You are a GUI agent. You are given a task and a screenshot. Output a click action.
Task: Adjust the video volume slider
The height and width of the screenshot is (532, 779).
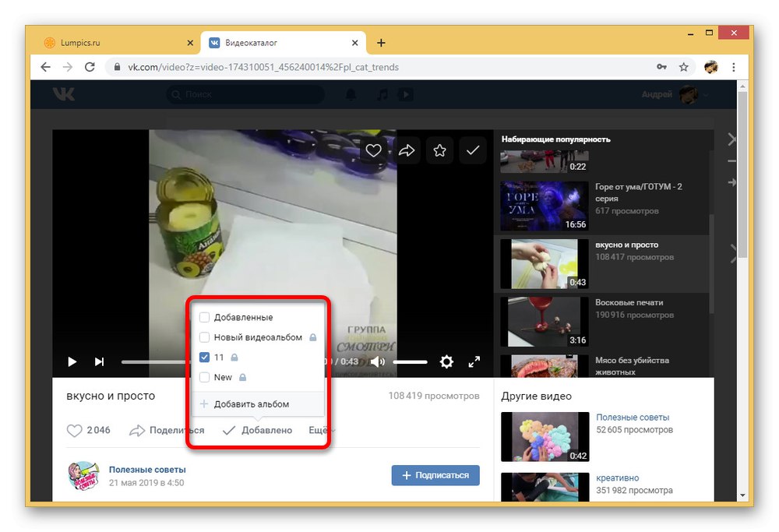(x=411, y=362)
